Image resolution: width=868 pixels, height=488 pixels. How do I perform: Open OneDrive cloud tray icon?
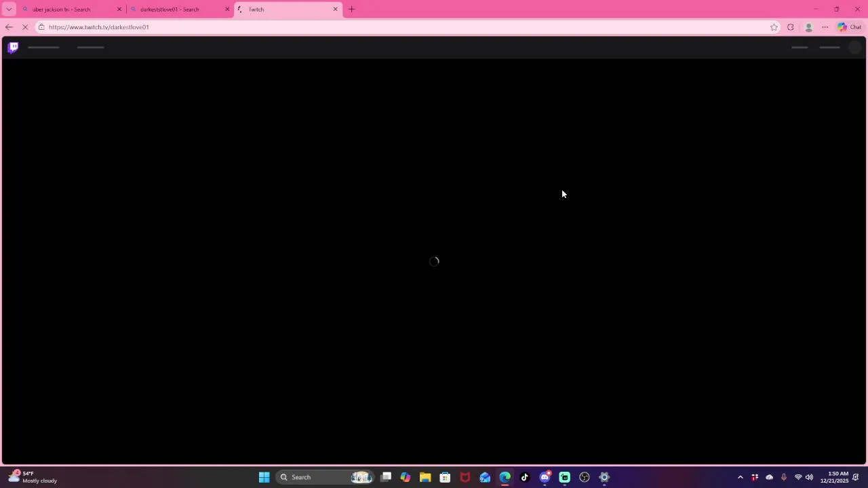[x=769, y=477]
